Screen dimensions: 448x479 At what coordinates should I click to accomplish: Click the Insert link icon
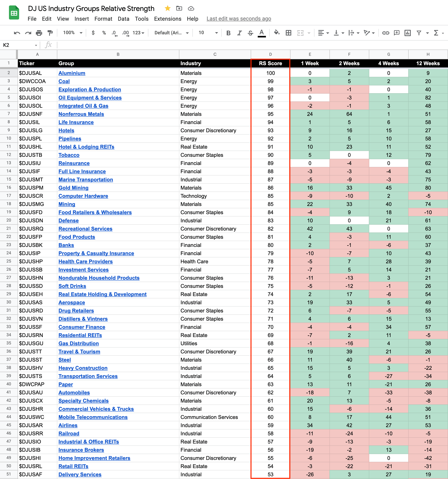coord(385,33)
